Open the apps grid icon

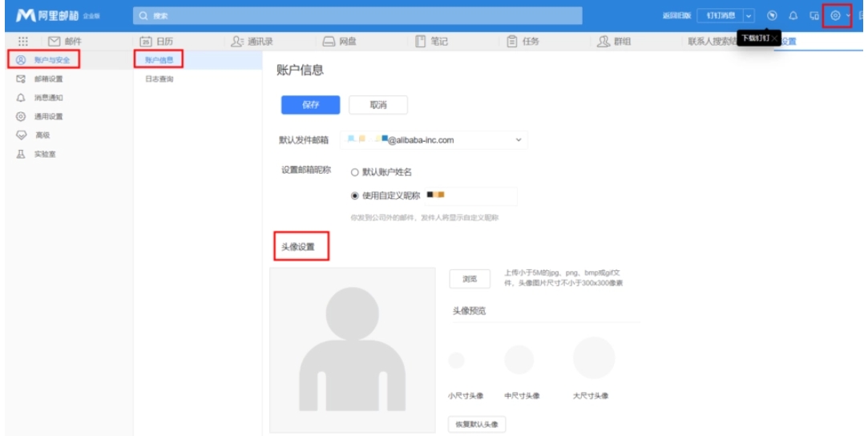[22, 42]
